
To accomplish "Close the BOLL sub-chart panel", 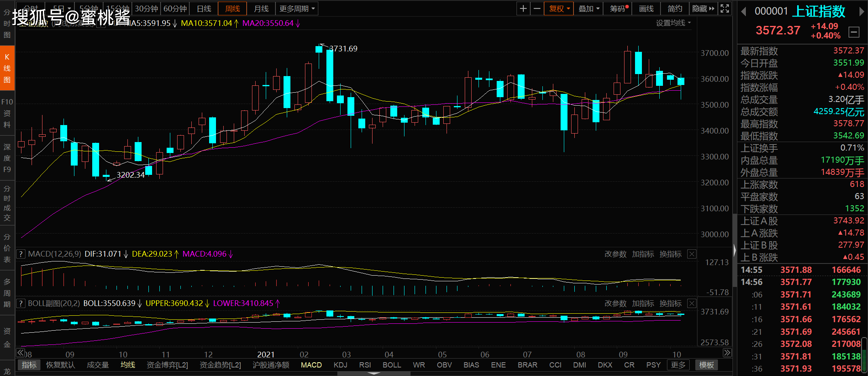I will point(692,304).
